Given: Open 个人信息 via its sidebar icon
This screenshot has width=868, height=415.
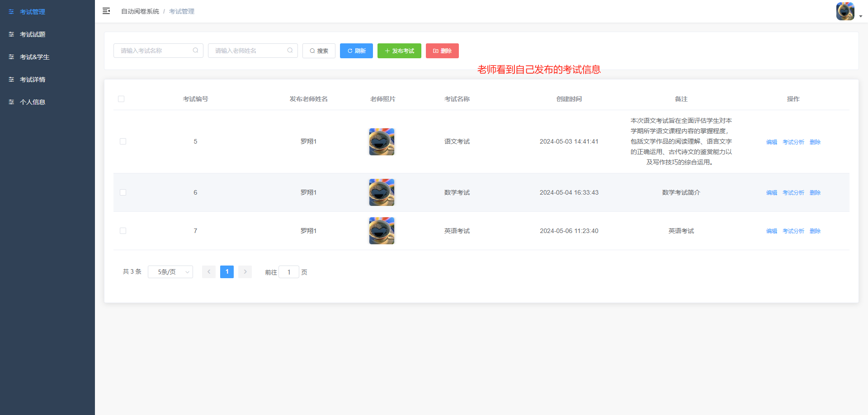Looking at the screenshot, I should 11,102.
